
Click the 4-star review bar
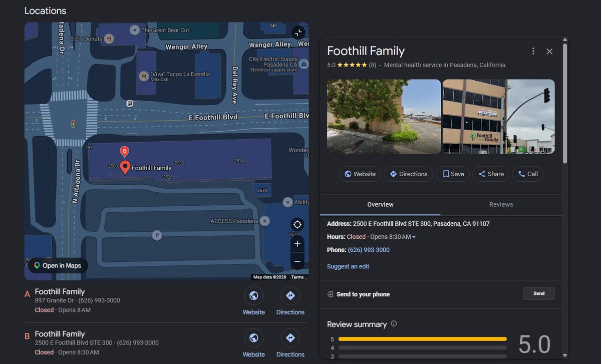pos(422,347)
